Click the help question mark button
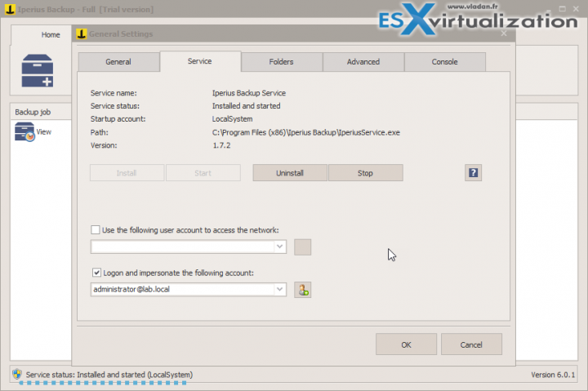 (473, 173)
